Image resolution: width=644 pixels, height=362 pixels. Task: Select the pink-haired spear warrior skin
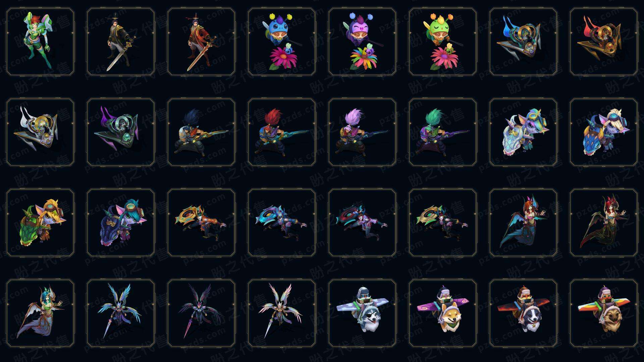coord(362,132)
